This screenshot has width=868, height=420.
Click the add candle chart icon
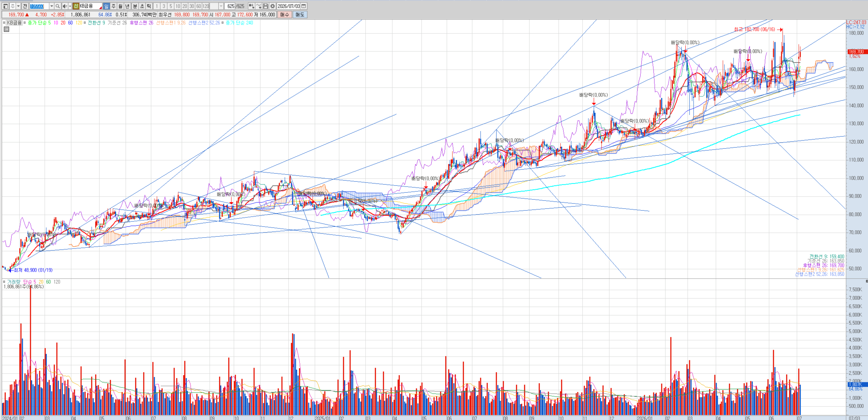[x=251, y=6]
